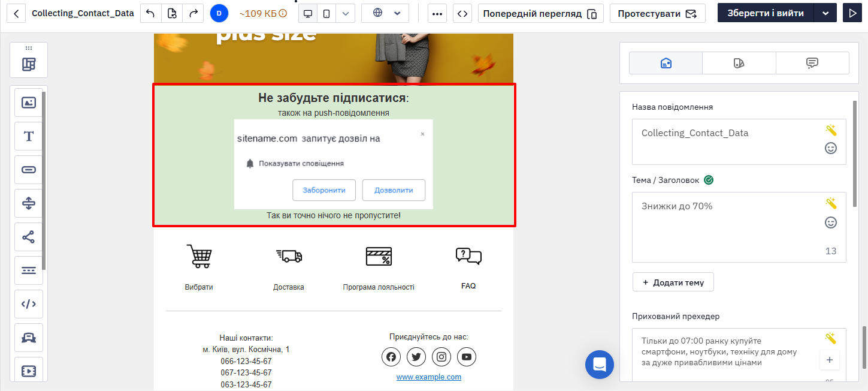Add the Social share block

click(29, 237)
